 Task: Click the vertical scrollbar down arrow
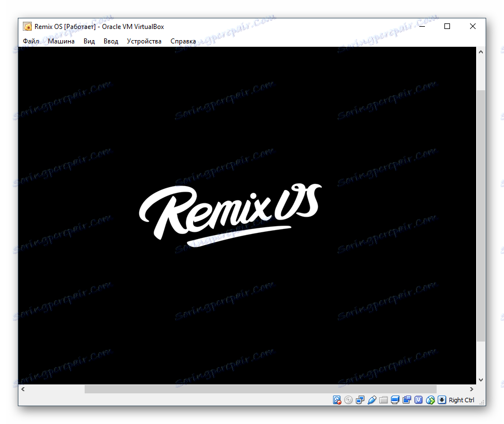click(x=481, y=379)
